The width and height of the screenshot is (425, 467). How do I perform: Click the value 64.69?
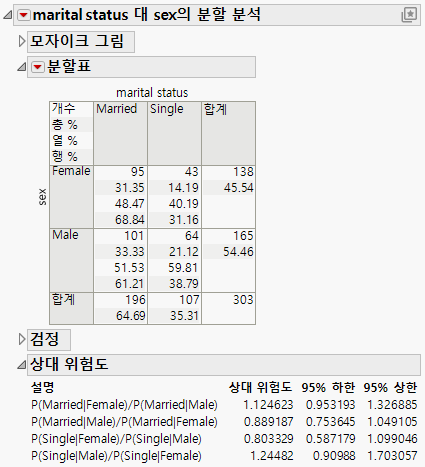[x=130, y=316]
